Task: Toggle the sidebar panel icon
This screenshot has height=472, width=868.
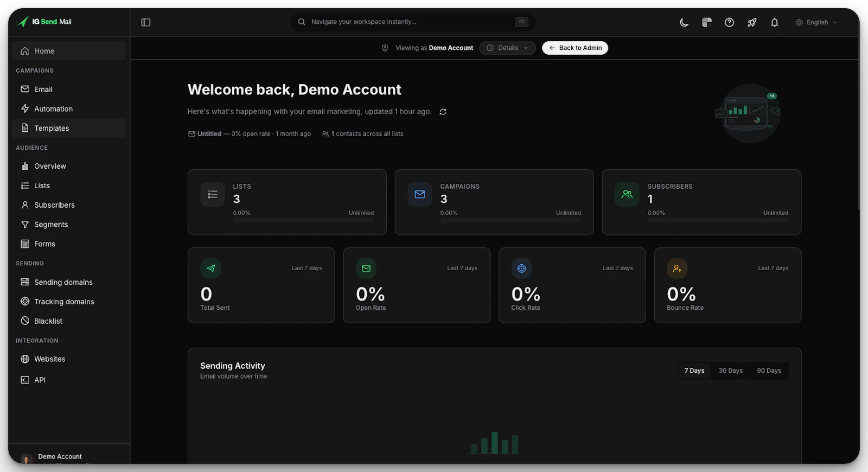Action: [x=146, y=22]
